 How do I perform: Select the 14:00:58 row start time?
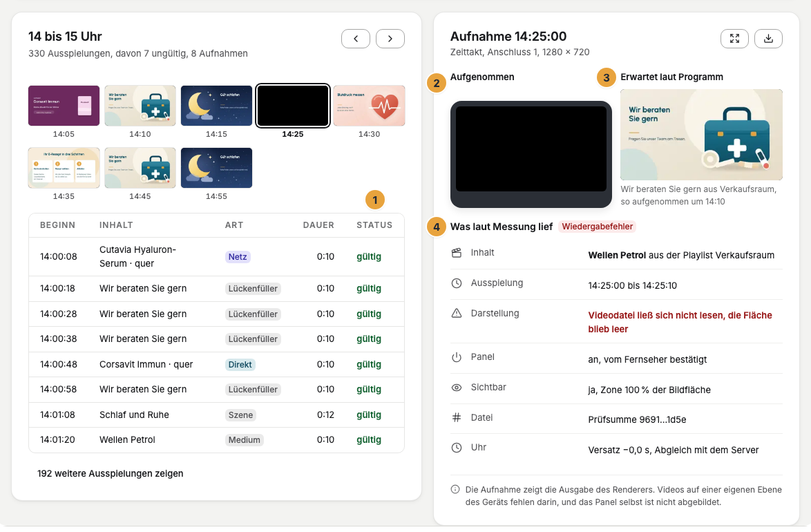pyautogui.click(x=59, y=389)
